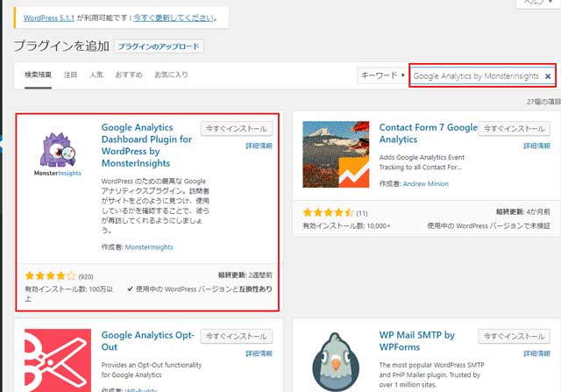Open Google Analytics Dashboard Plugin title link

[x=146, y=145]
